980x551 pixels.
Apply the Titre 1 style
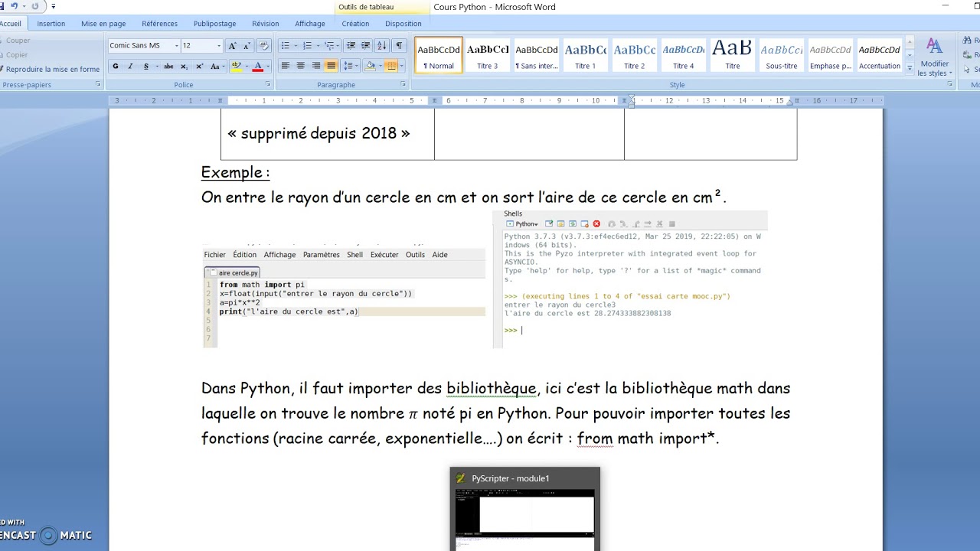tap(585, 55)
